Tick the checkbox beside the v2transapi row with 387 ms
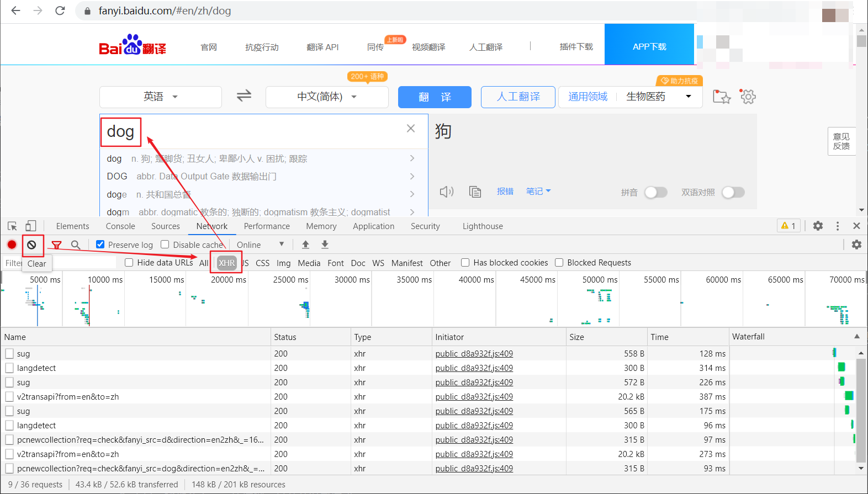Image resolution: width=868 pixels, height=494 pixels. pos(9,396)
